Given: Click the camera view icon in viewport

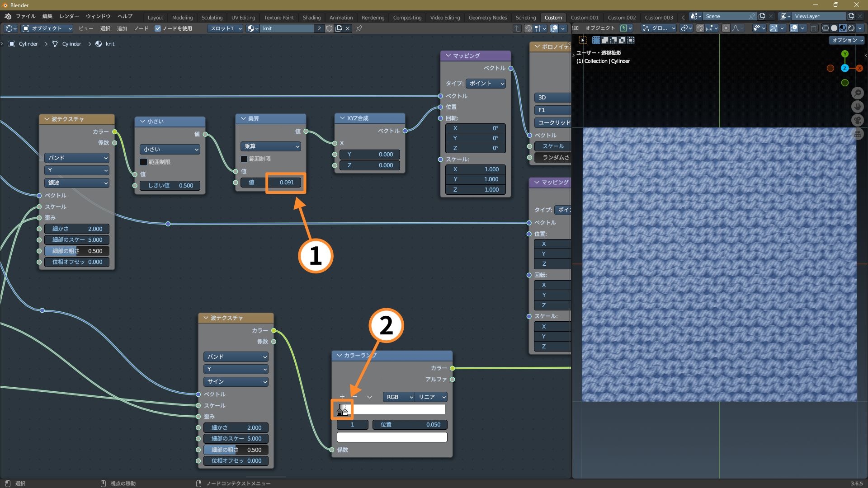Looking at the screenshot, I should pos(858,120).
